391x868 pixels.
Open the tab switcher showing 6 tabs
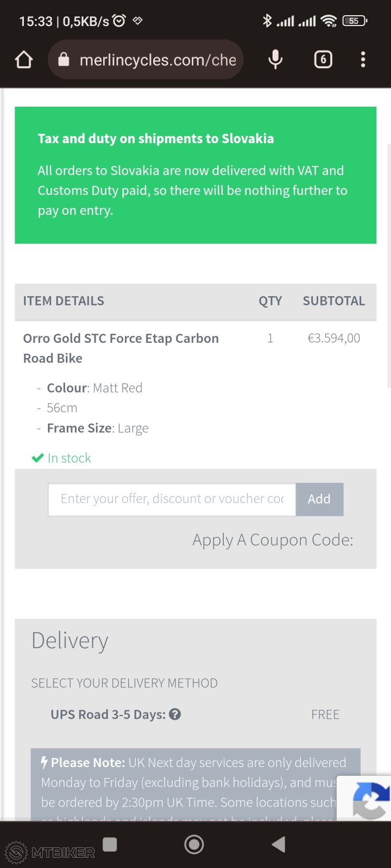pyautogui.click(x=323, y=59)
